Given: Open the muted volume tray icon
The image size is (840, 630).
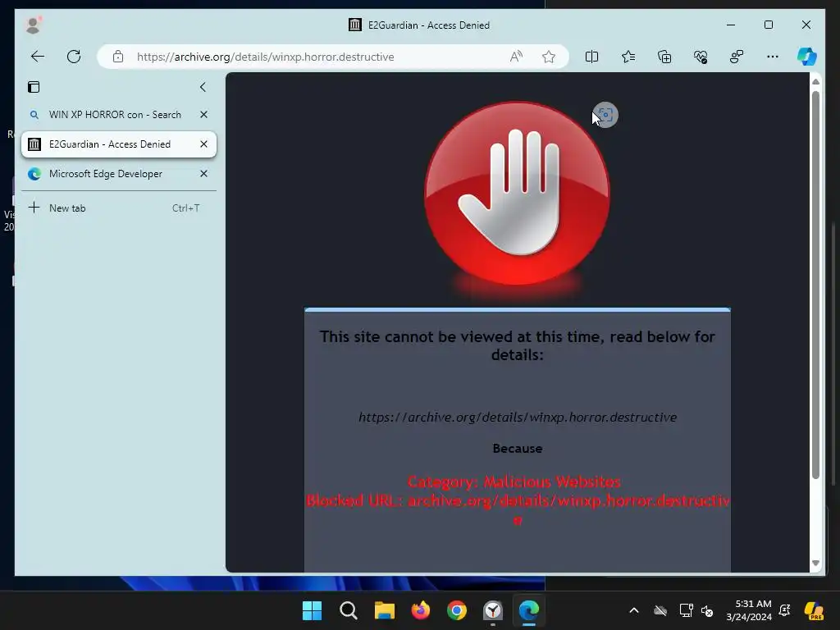Looking at the screenshot, I should pos(707,610).
